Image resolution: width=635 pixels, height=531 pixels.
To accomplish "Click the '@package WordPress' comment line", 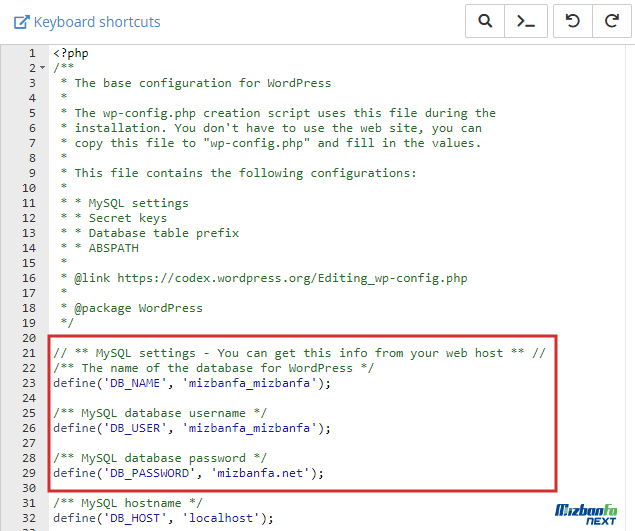I will (138, 308).
